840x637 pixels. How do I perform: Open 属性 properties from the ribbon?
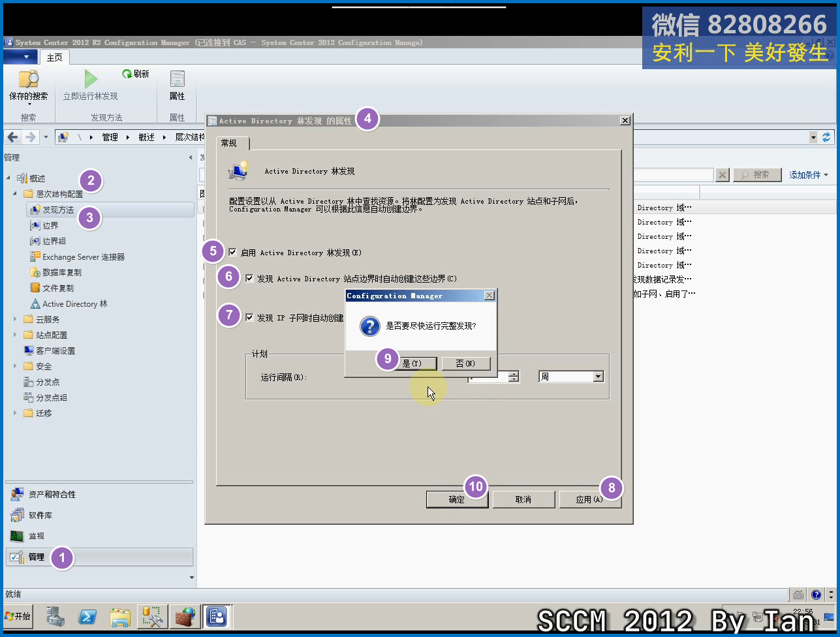tap(177, 85)
